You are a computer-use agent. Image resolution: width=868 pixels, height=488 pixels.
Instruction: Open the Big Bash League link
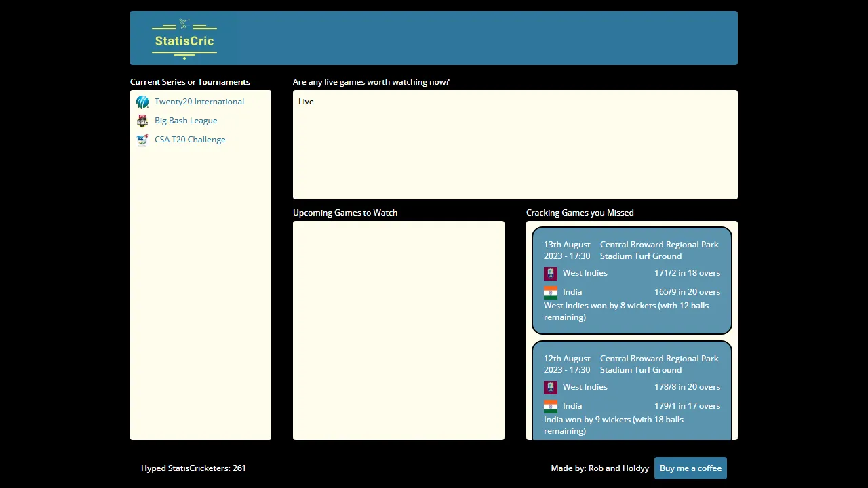[186, 121]
